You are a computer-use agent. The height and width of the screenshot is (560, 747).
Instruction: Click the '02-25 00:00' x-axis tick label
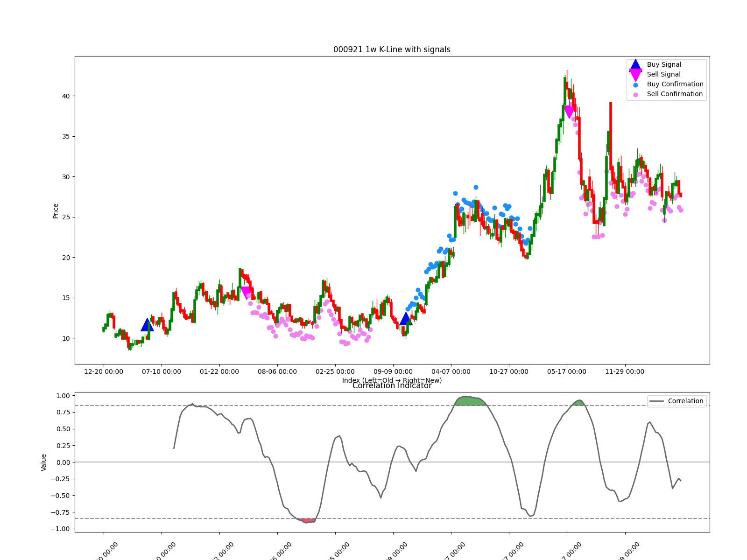click(335, 371)
